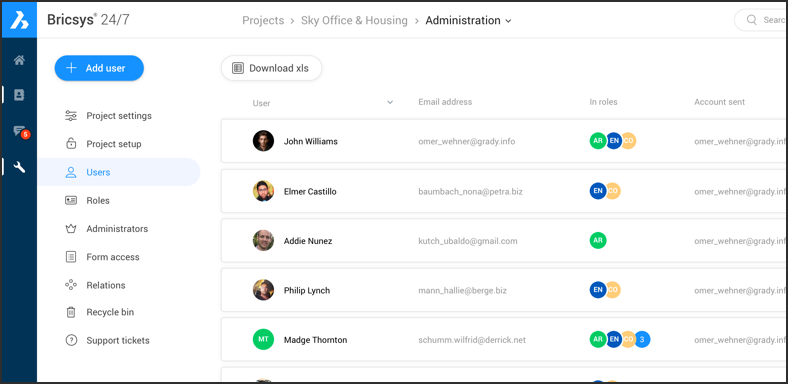788x384 pixels.
Task: Select the wrench administration sidebar icon
Action: tap(19, 167)
